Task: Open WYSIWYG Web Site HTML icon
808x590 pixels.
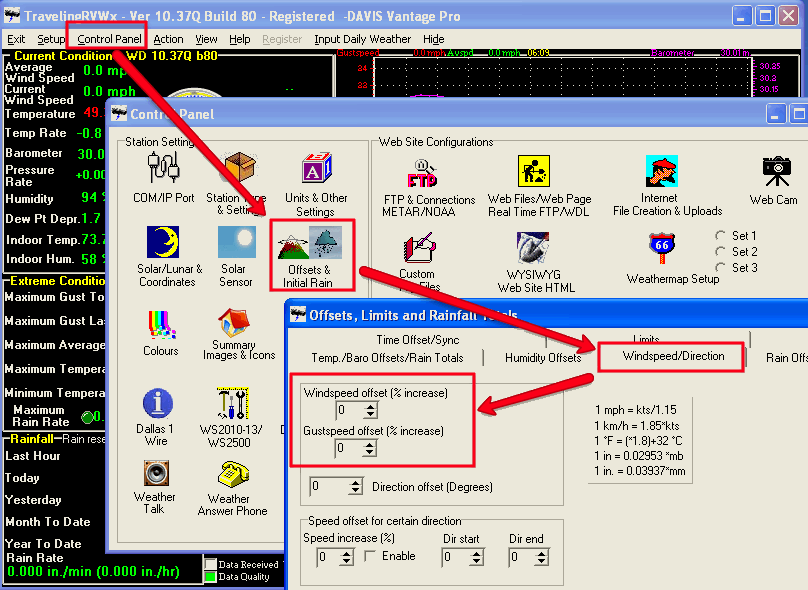Action: (533, 247)
